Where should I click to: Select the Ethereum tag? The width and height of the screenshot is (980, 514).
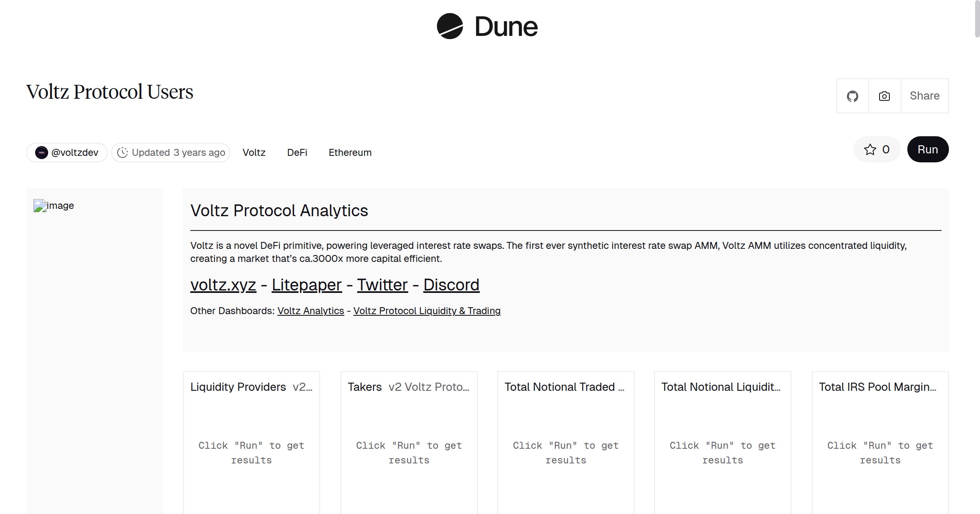[350, 153]
